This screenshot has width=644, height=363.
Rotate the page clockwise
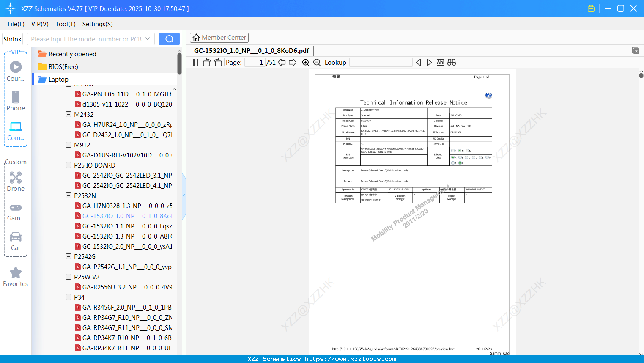[218, 63]
